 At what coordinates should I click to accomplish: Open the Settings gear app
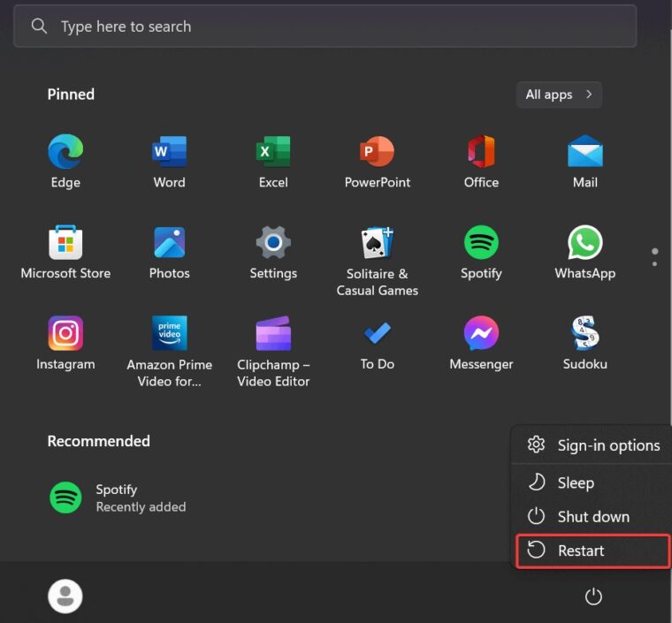(273, 242)
